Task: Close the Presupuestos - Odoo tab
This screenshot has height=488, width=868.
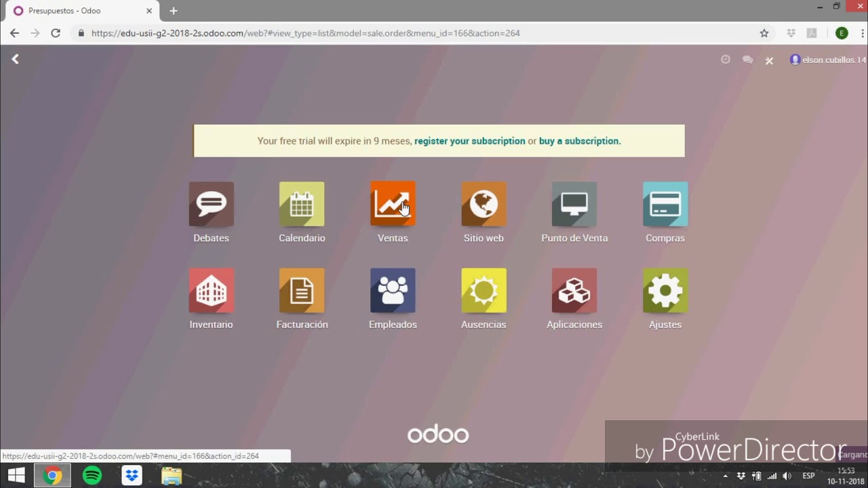Action: coord(149,11)
